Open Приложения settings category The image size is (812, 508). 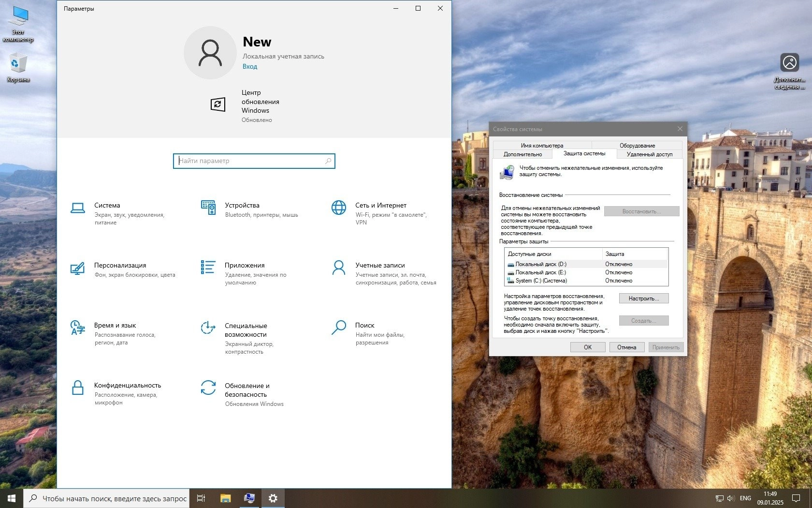[x=244, y=266]
